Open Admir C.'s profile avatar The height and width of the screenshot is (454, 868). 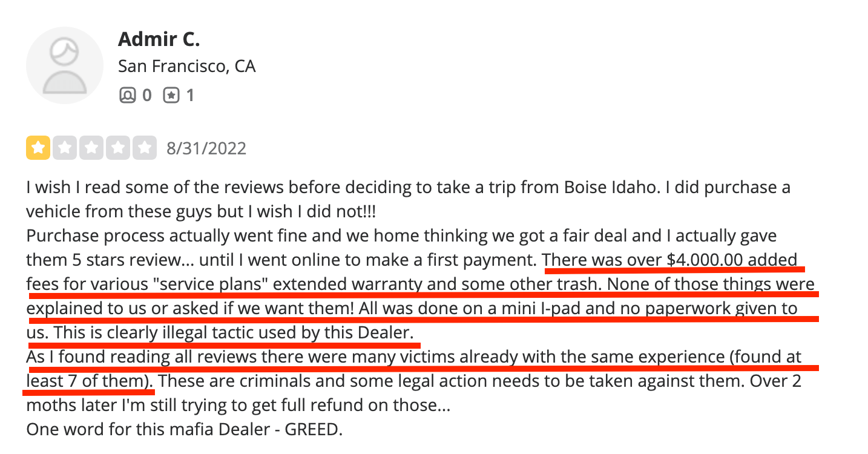pos(65,65)
